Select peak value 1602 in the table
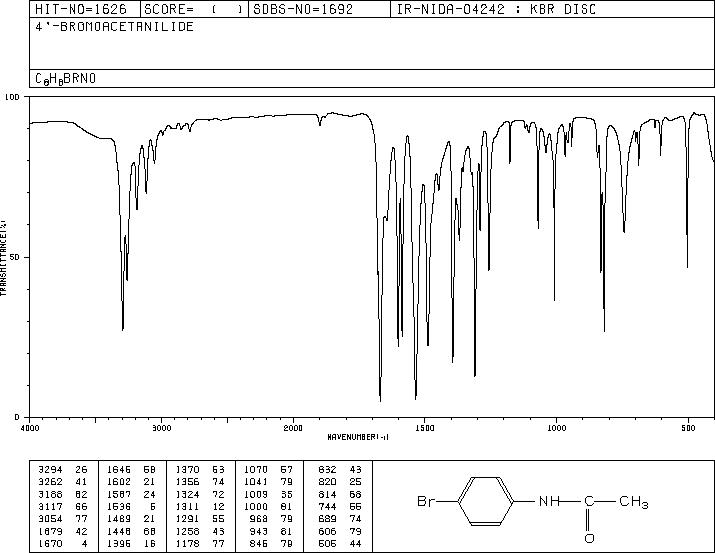Viewport: 715px width, 553px height. pyautogui.click(x=119, y=482)
